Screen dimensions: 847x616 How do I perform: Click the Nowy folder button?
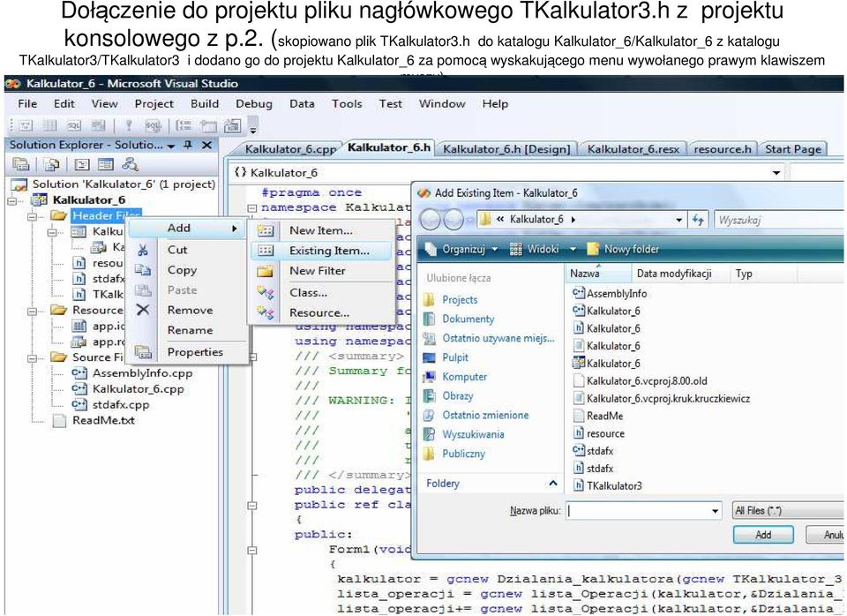point(623,249)
